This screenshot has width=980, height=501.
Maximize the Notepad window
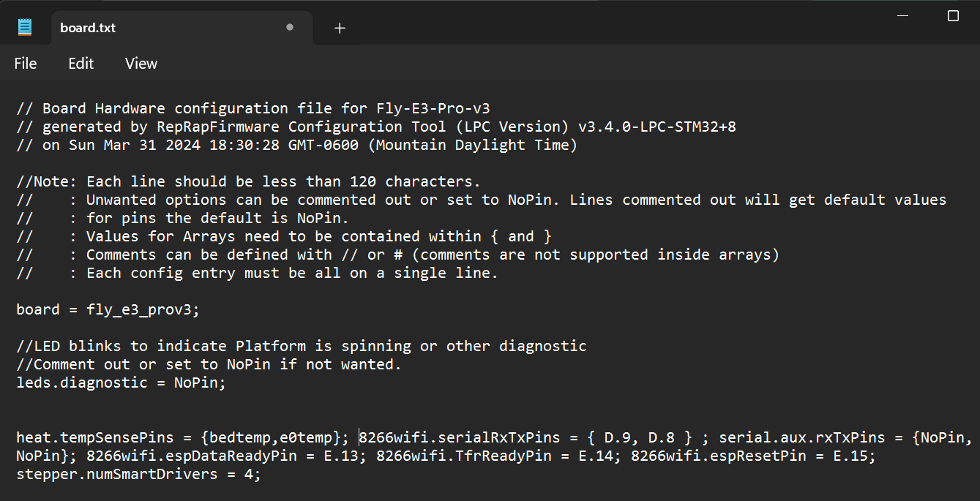pyautogui.click(x=953, y=16)
